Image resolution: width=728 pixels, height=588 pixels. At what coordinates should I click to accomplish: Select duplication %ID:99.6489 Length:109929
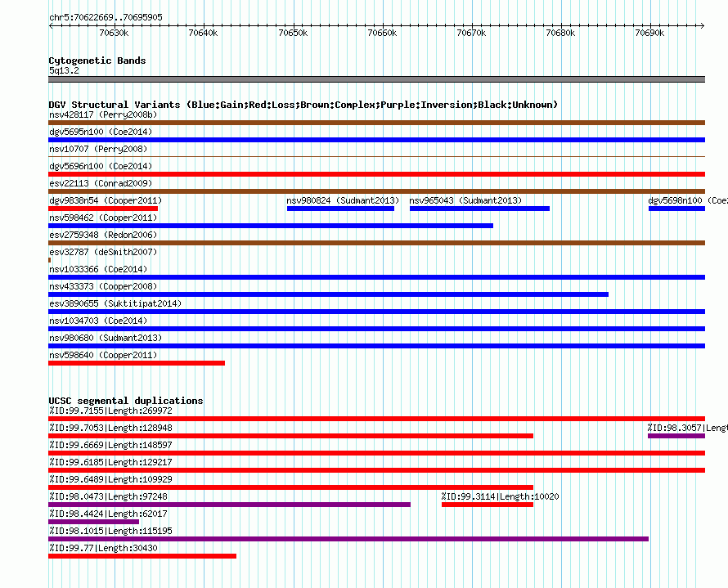tap(111, 479)
